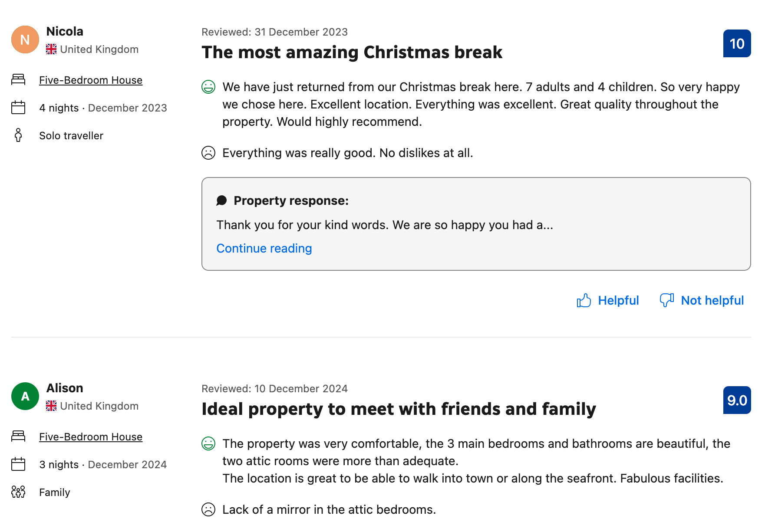Open Nicola's Five-Bedroom House link
Screen dimensions: 765x532
tap(91, 80)
